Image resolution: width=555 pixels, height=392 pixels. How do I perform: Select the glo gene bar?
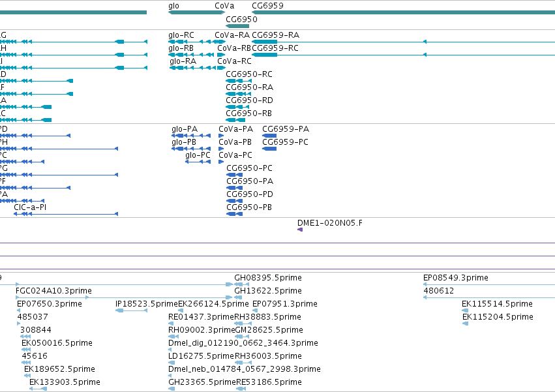pos(196,12)
